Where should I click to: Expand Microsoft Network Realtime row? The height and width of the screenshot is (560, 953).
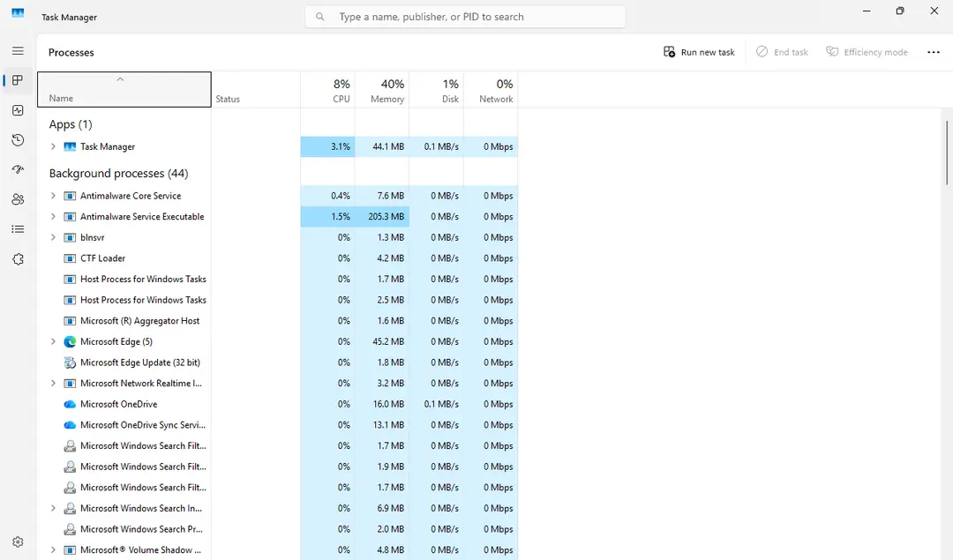pos(53,384)
